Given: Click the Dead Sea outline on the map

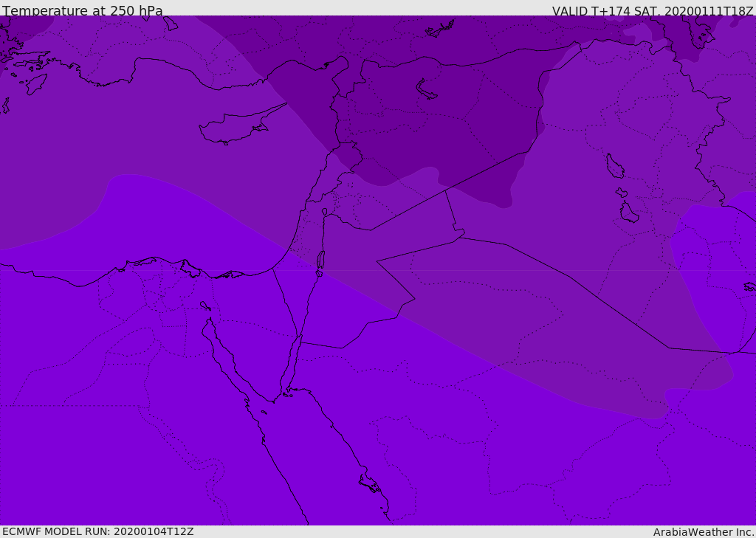Looking at the screenshot, I should pyautogui.click(x=320, y=261).
